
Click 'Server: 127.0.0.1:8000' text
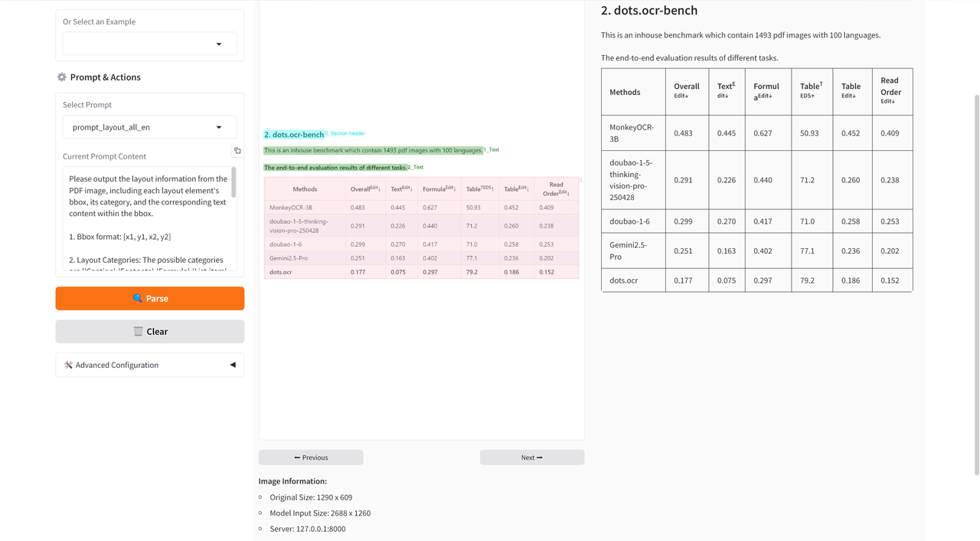point(308,529)
